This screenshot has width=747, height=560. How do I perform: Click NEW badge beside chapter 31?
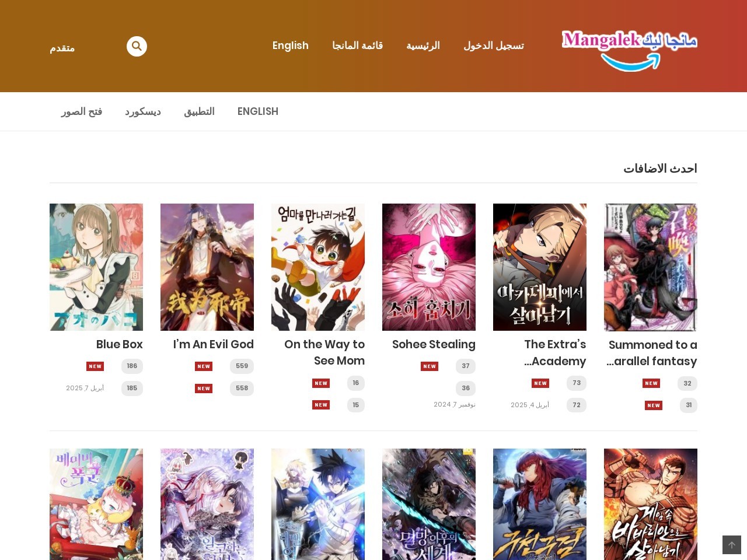tap(654, 405)
